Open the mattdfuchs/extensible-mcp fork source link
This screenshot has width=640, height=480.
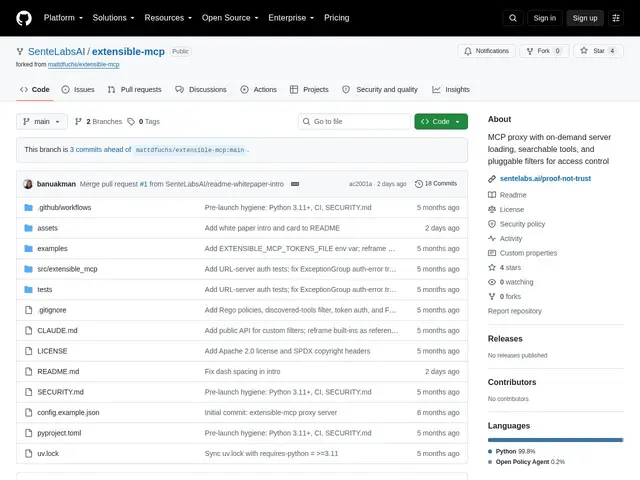[84, 64]
